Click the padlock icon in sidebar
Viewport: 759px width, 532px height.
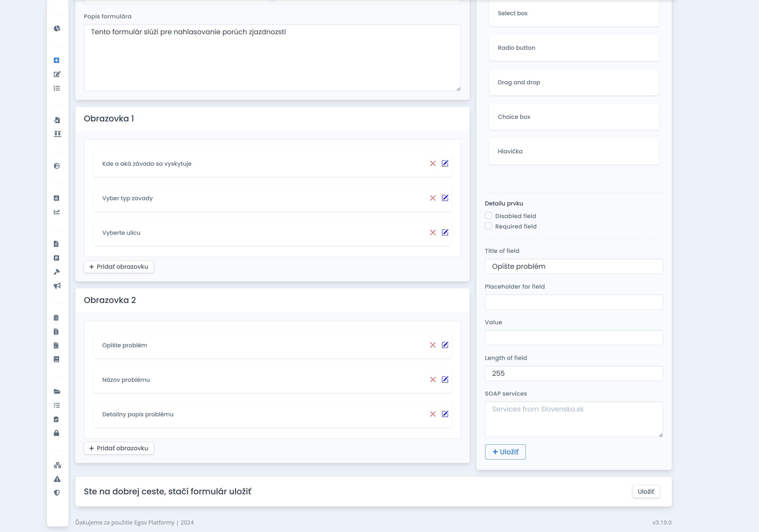coord(56,433)
